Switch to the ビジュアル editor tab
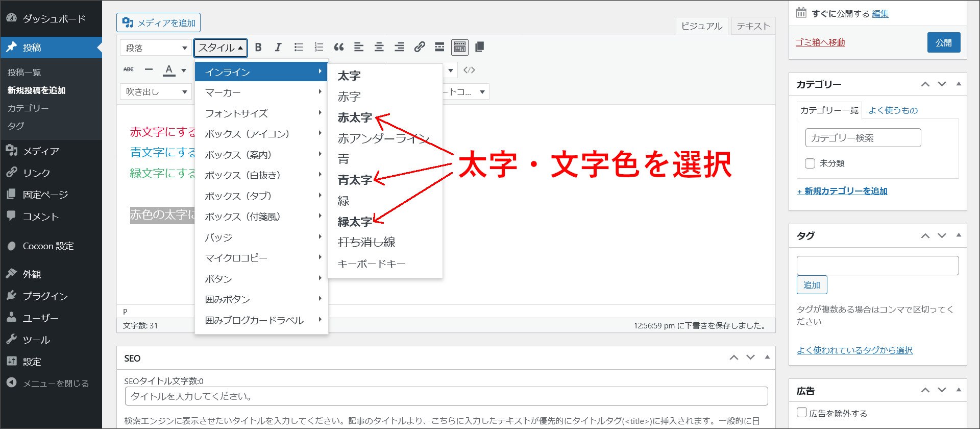The height and width of the screenshot is (429, 980). (702, 26)
